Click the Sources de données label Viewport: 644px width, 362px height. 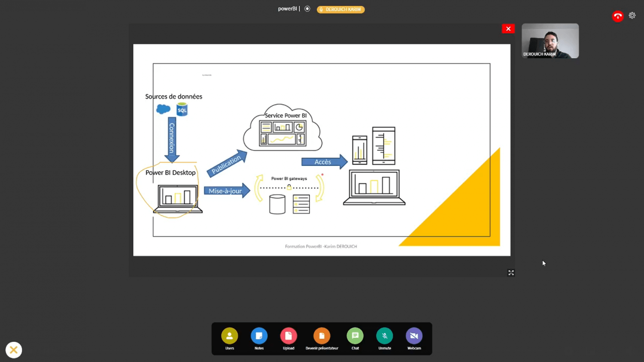point(173,97)
